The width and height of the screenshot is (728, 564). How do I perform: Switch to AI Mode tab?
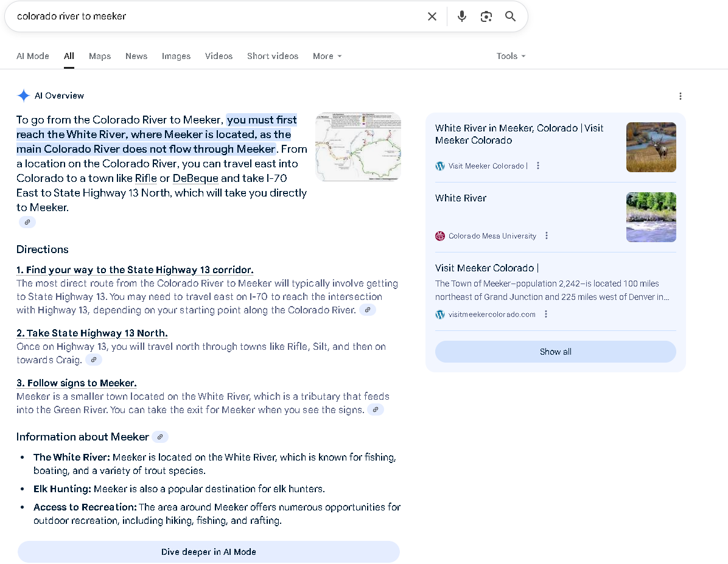pyautogui.click(x=32, y=56)
